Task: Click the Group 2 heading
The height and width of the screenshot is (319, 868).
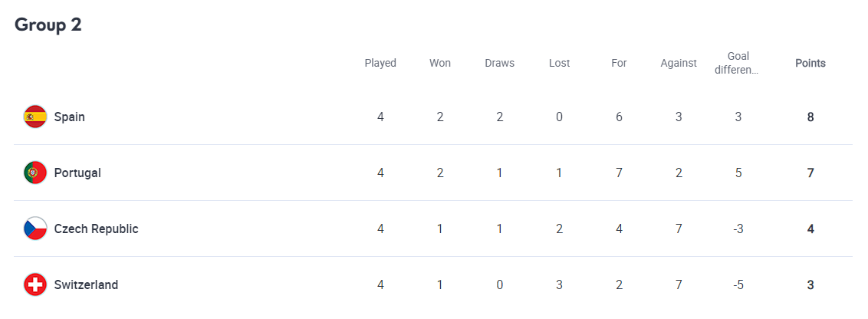Action: [48, 25]
